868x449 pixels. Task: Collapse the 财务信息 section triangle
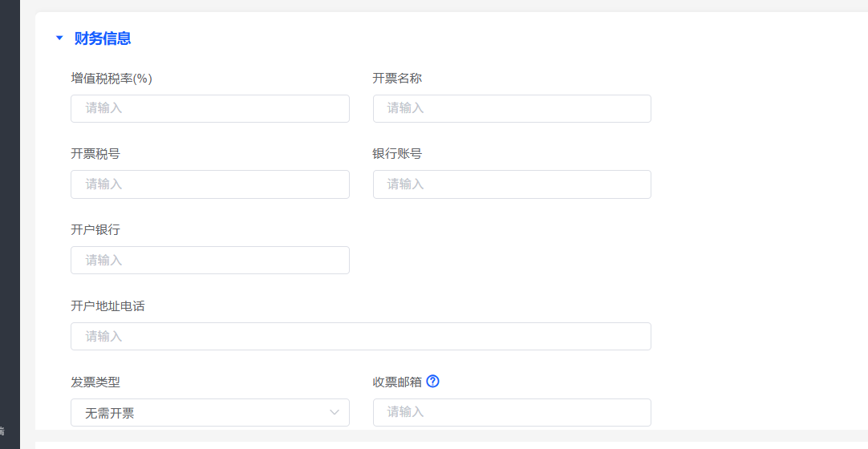(59, 38)
